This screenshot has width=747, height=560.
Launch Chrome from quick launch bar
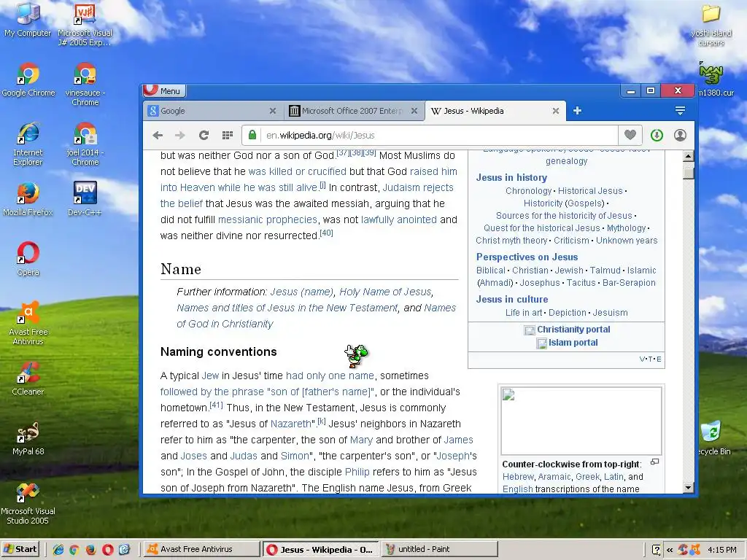[74, 550]
